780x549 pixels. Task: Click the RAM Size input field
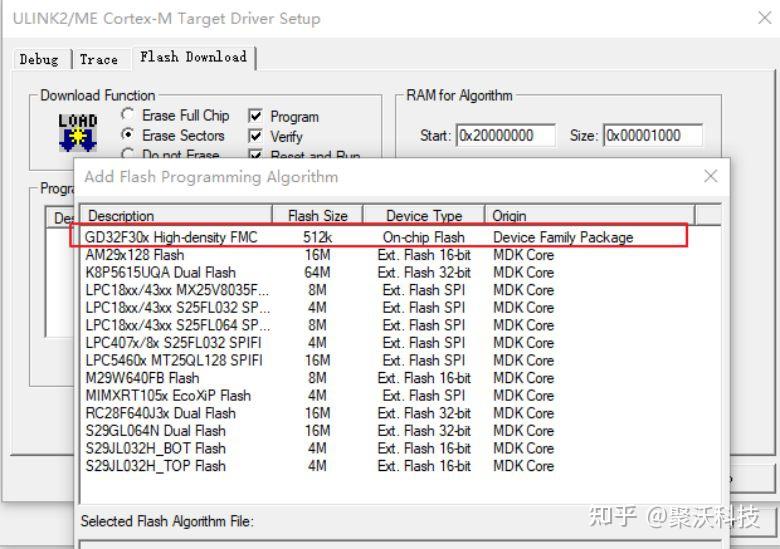coord(652,136)
